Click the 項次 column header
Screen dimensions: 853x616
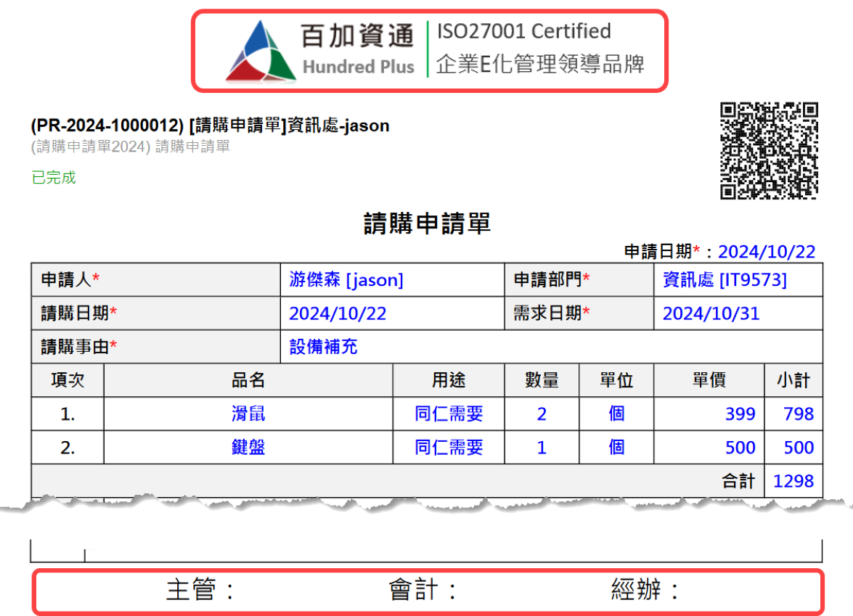pos(68,380)
